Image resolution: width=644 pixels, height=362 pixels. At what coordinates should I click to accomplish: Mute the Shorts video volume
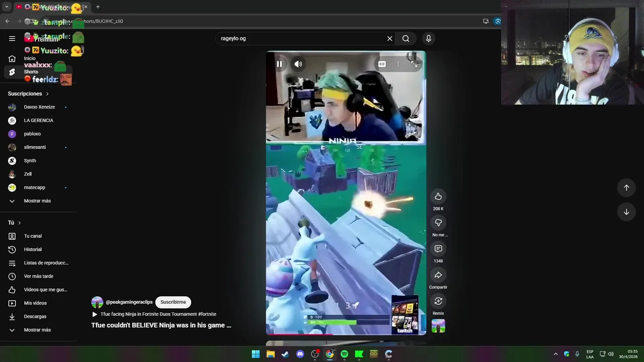298,64
